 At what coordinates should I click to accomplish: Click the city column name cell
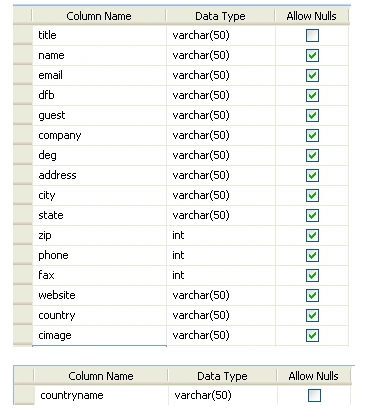(99, 195)
